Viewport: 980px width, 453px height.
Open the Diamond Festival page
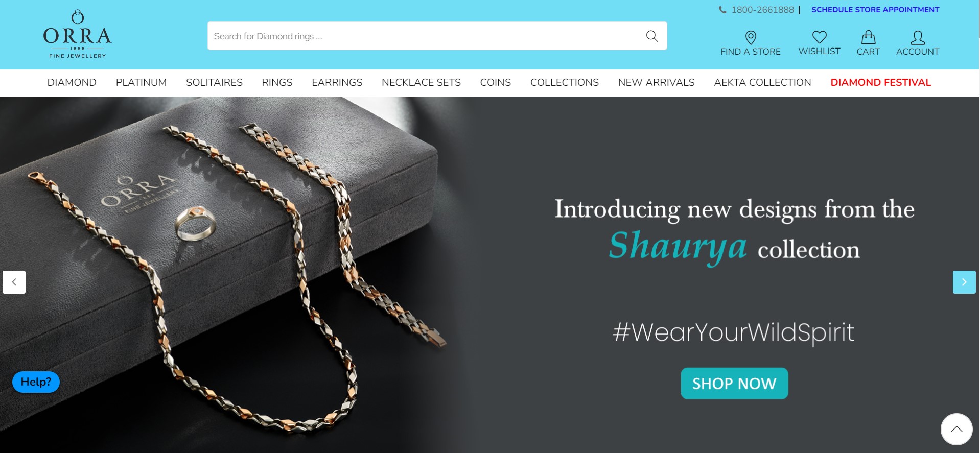[880, 82]
